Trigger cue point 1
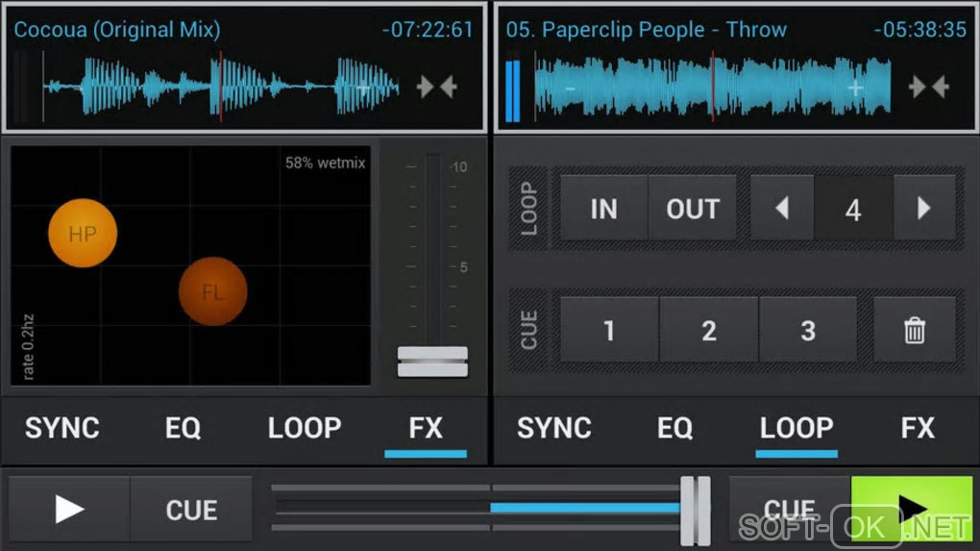Viewport: 980px width, 551px height. (x=609, y=330)
